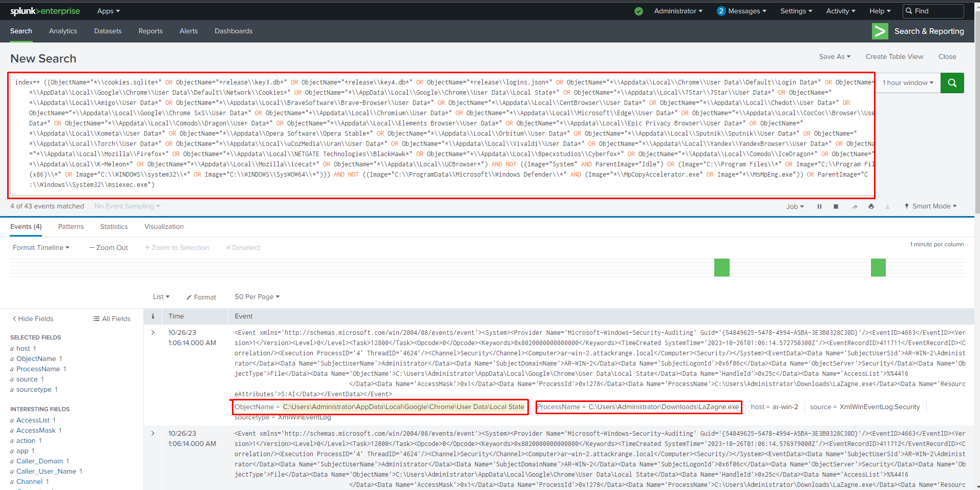Open the Smart Mode dropdown
Image resolution: width=980 pixels, height=490 pixels.
pos(930,206)
